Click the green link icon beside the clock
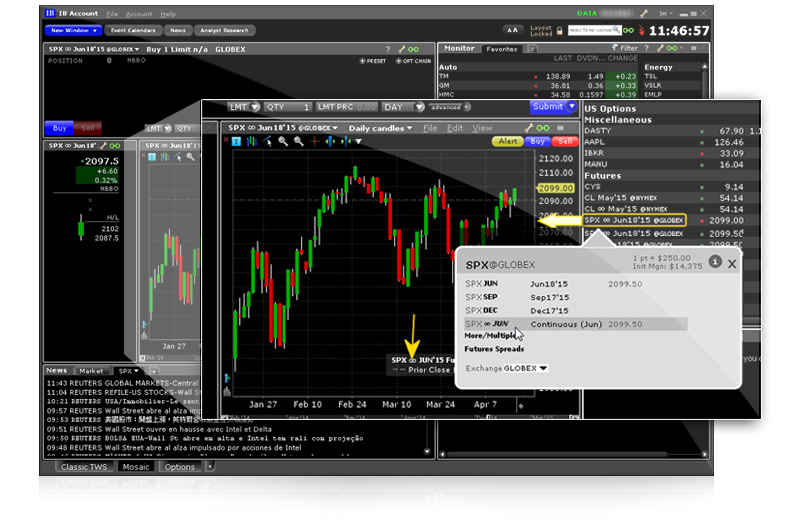The width and height of the screenshot is (800, 520). (629, 30)
